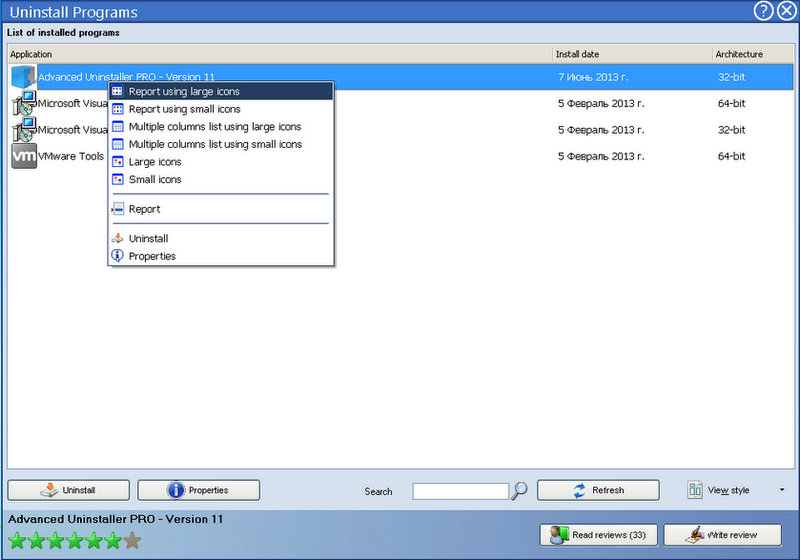Click the icon beside 'Report using large icons'
The height and width of the screenshot is (560, 800).
coord(118,91)
